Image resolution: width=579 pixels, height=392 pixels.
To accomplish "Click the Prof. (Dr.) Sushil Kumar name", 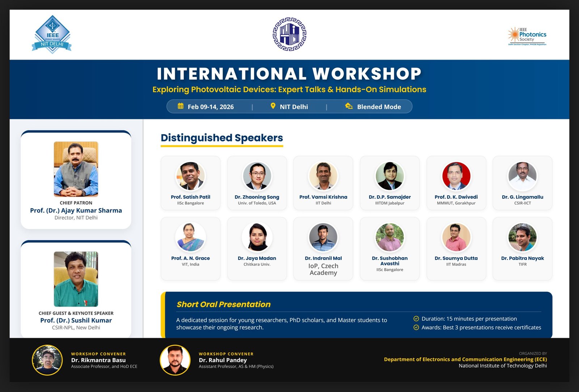I will [x=76, y=320].
